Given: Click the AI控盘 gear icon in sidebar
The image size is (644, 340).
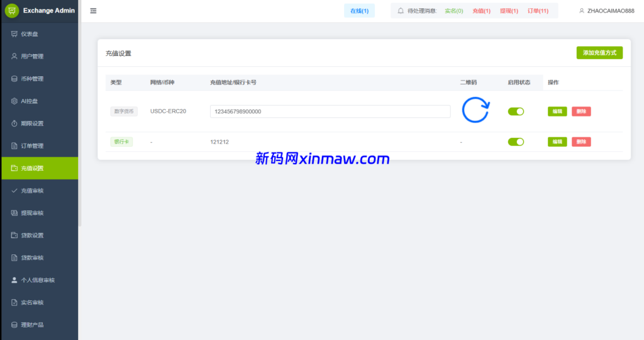Looking at the screenshot, I should (x=14, y=101).
